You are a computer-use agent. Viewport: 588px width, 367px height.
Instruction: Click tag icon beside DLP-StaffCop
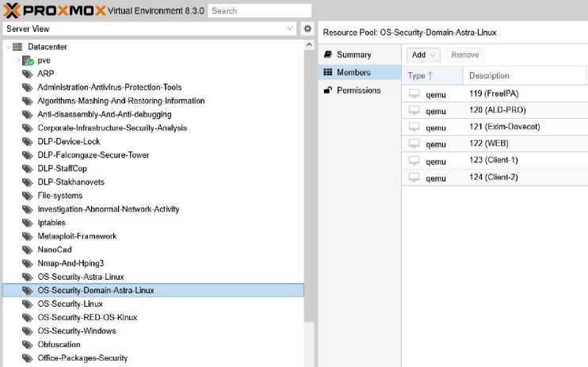pos(28,169)
